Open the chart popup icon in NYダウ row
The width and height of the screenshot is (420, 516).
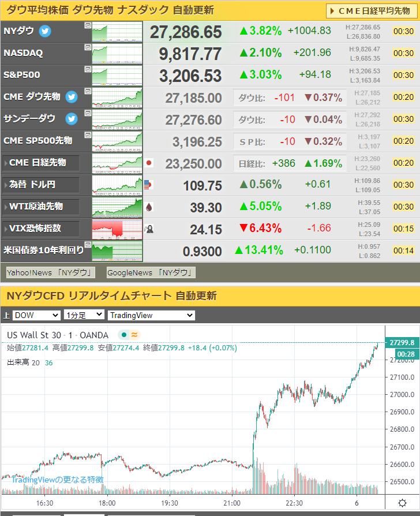88,25
